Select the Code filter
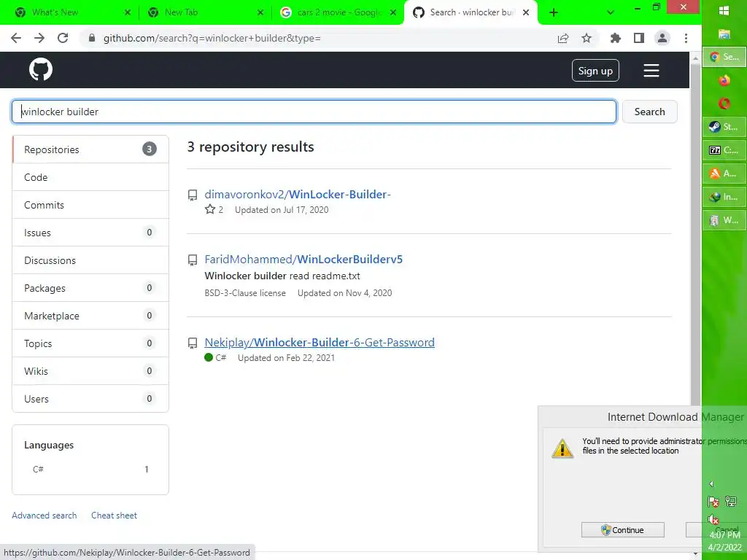 90,177
